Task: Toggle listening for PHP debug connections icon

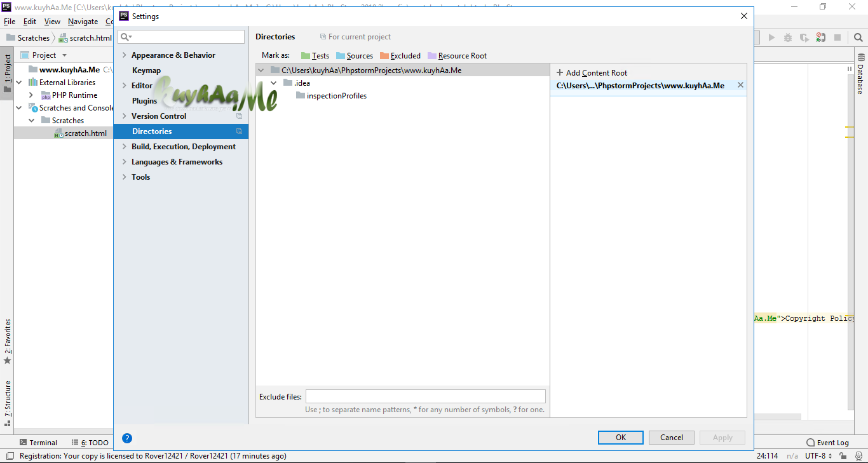Action: [x=821, y=37]
